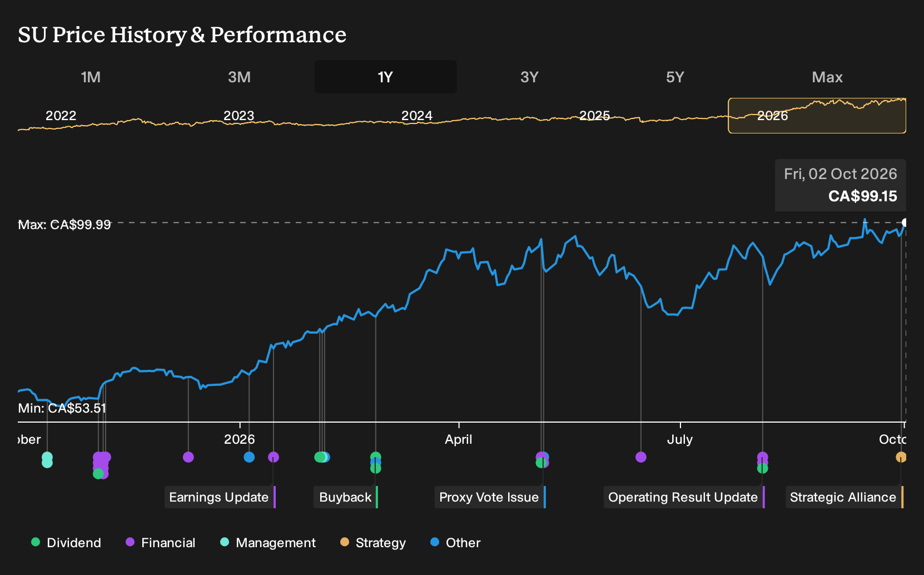Screen dimensions: 924x575
Task: Click the Strategic Alliance event label
Action: click(x=844, y=497)
